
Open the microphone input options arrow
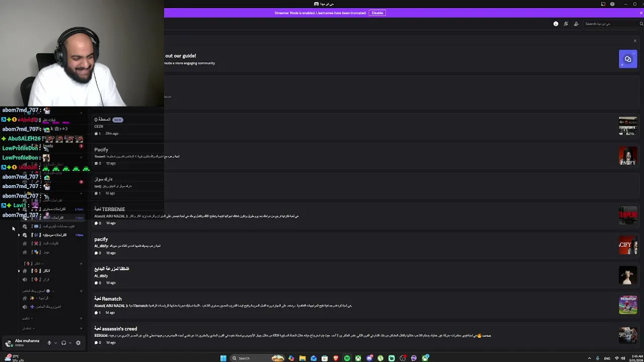(x=55, y=343)
